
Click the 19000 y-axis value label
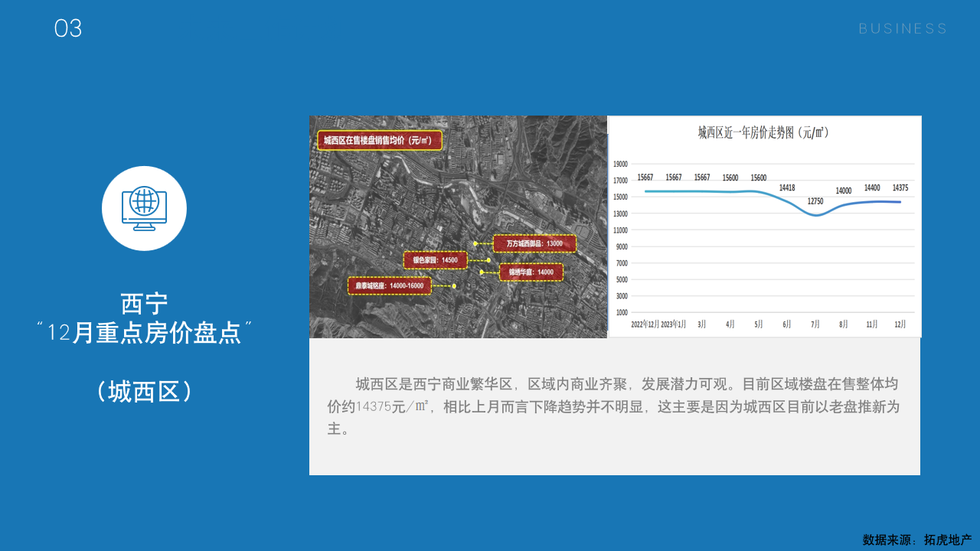620,164
